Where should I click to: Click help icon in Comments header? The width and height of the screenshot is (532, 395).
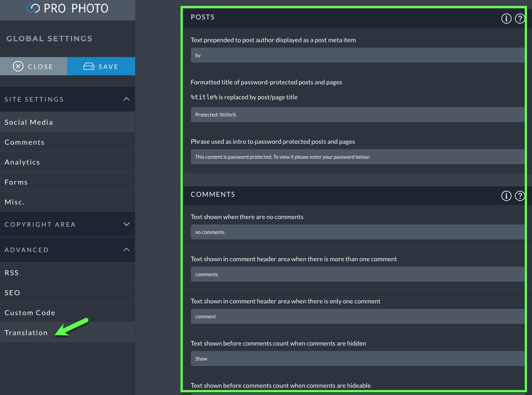coord(520,196)
